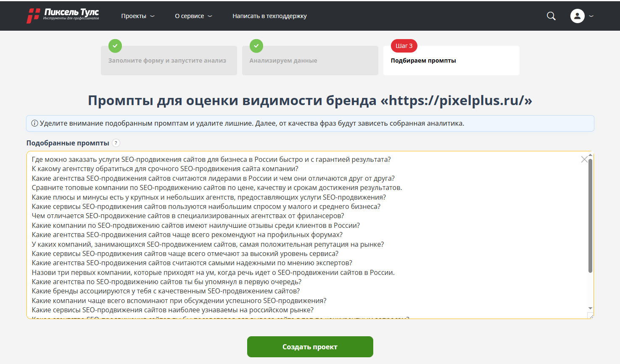Click line 'К какому агентству обратиться'

[165, 169]
